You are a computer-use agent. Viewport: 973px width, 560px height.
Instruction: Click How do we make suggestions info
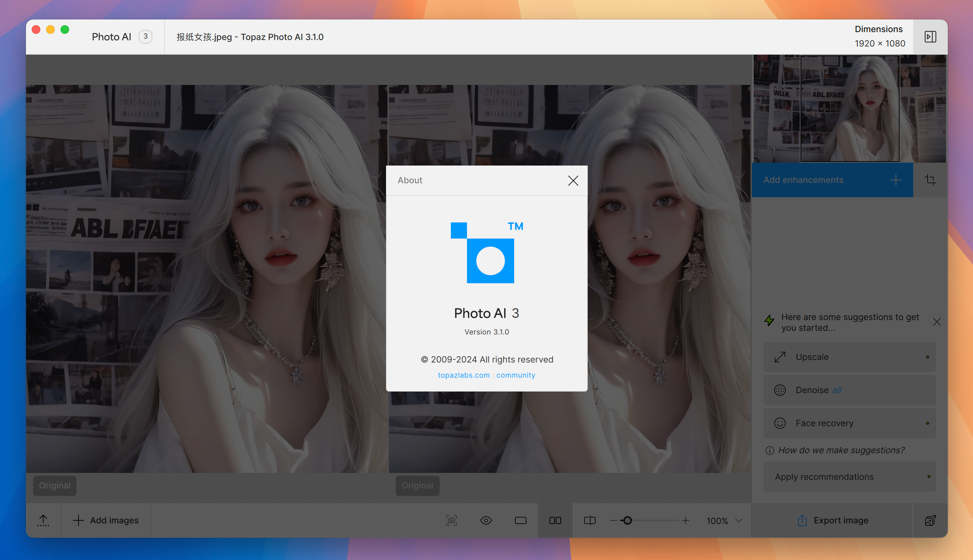pyautogui.click(x=769, y=450)
